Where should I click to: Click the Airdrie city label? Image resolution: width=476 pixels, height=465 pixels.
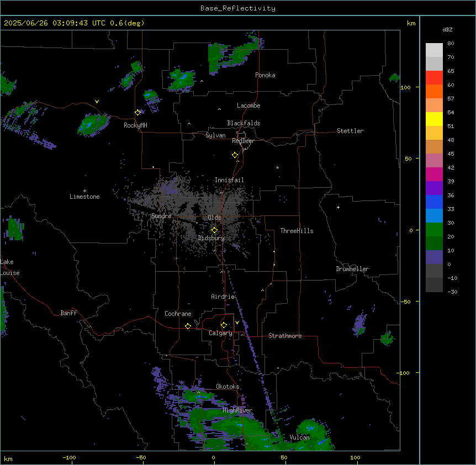[223, 297]
